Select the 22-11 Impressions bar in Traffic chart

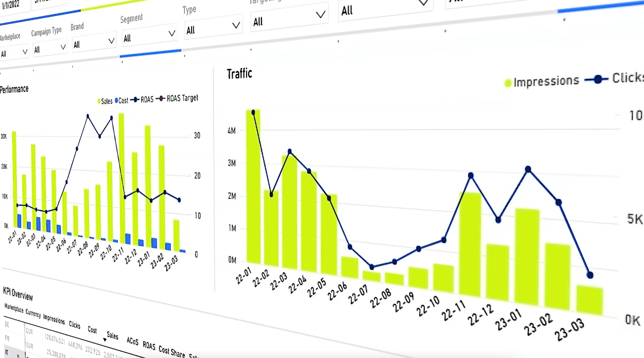pyautogui.click(x=470, y=245)
